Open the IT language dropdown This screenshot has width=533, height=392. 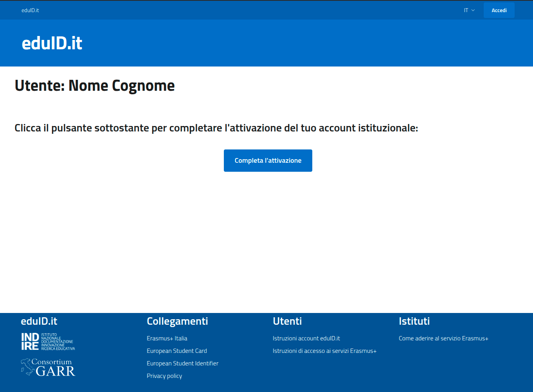coord(469,10)
